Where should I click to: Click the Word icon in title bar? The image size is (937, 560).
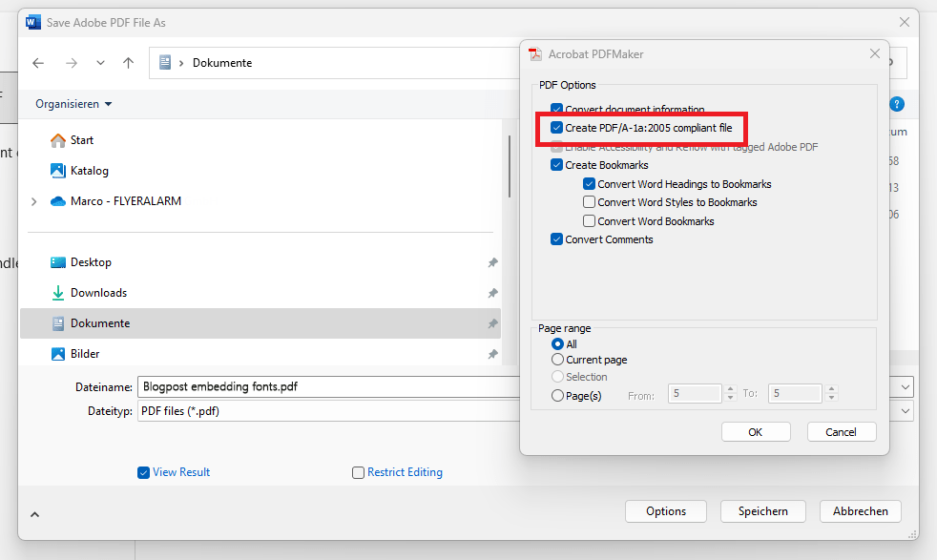(32, 22)
